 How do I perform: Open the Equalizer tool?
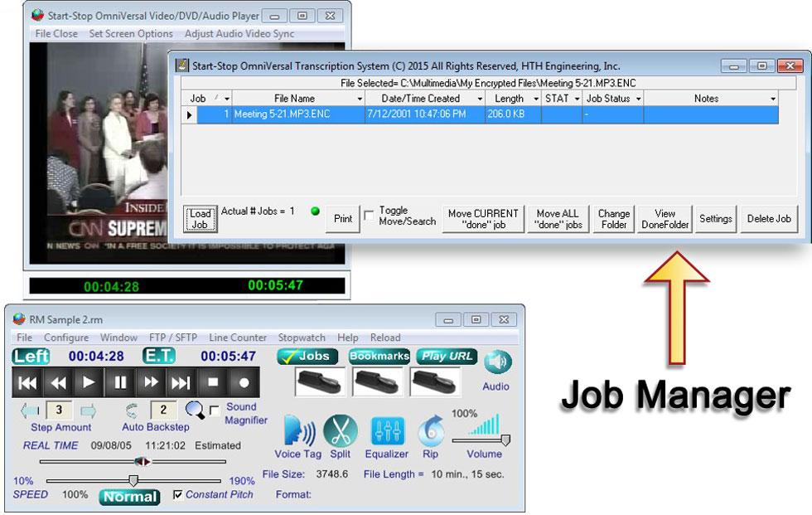click(x=388, y=430)
